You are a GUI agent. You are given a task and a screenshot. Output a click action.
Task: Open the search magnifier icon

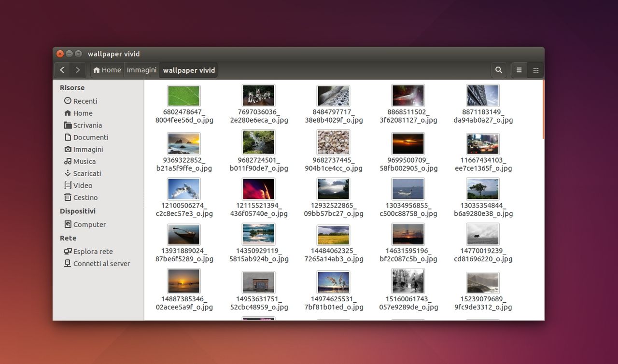499,70
